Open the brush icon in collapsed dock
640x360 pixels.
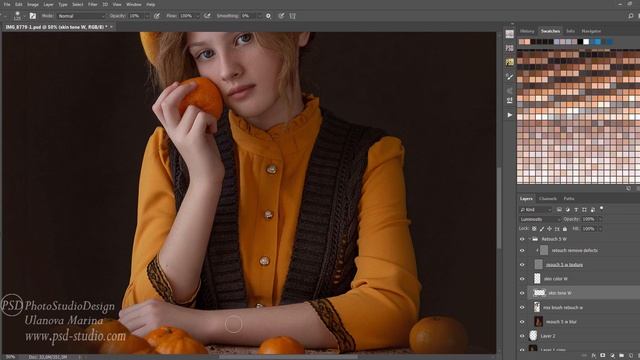coord(509,76)
